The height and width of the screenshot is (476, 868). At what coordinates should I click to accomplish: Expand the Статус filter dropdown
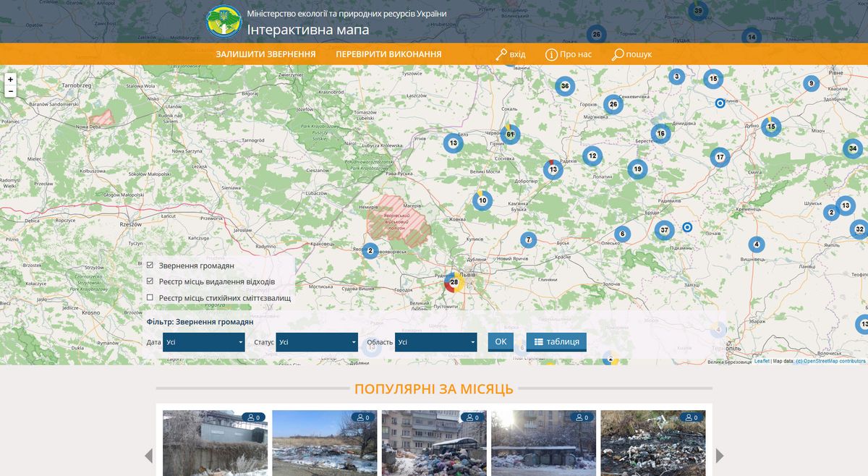[318, 342]
